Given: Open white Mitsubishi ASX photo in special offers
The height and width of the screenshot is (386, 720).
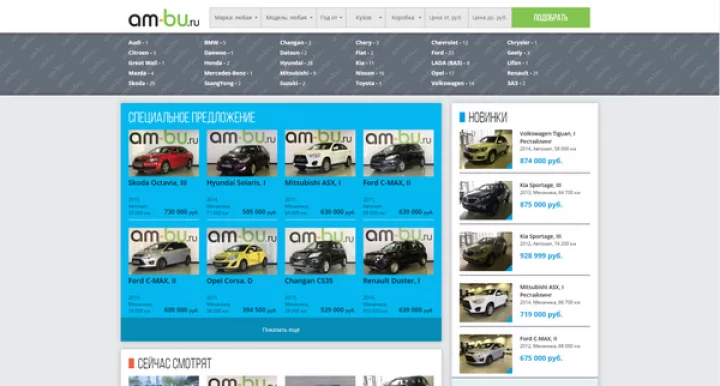Looking at the screenshot, I should pos(320,153).
